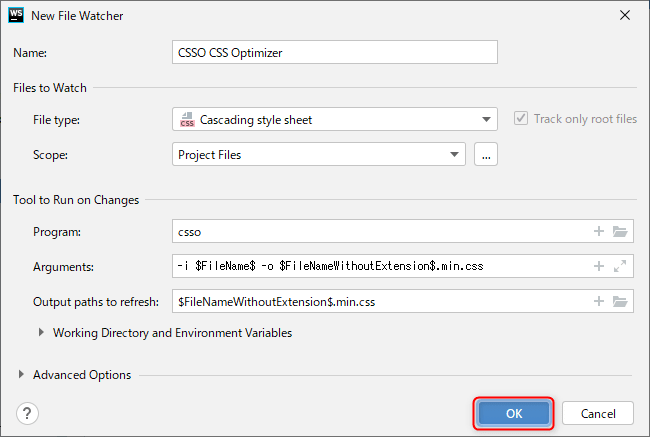This screenshot has height=437, width=650.
Task: Toggle Track only root files checkbox
Action: pos(521,118)
